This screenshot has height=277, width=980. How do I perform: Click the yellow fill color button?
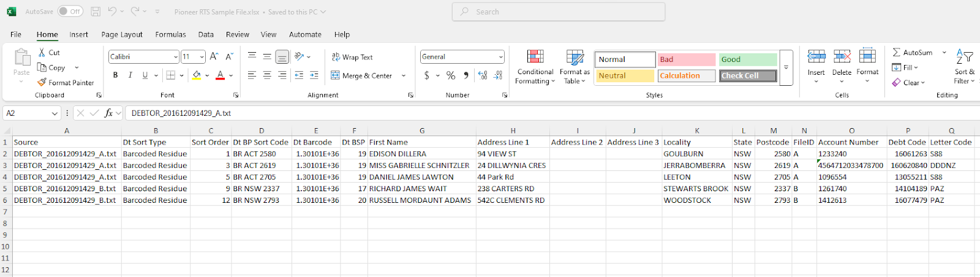pyautogui.click(x=197, y=75)
